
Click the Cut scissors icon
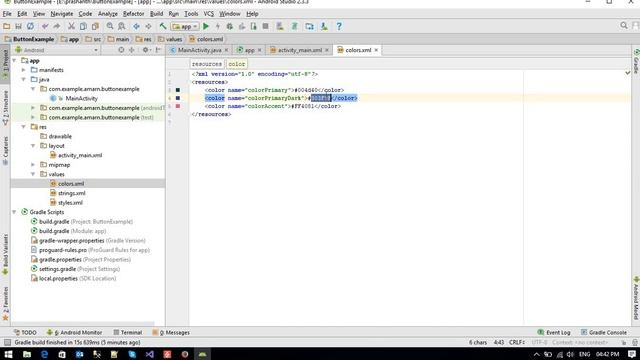pos(71,27)
